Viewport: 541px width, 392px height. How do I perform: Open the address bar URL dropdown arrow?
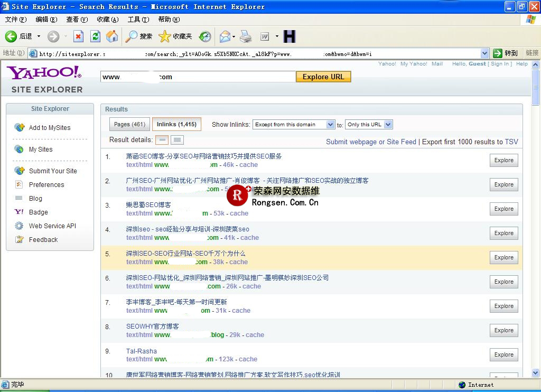(x=484, y=53)
